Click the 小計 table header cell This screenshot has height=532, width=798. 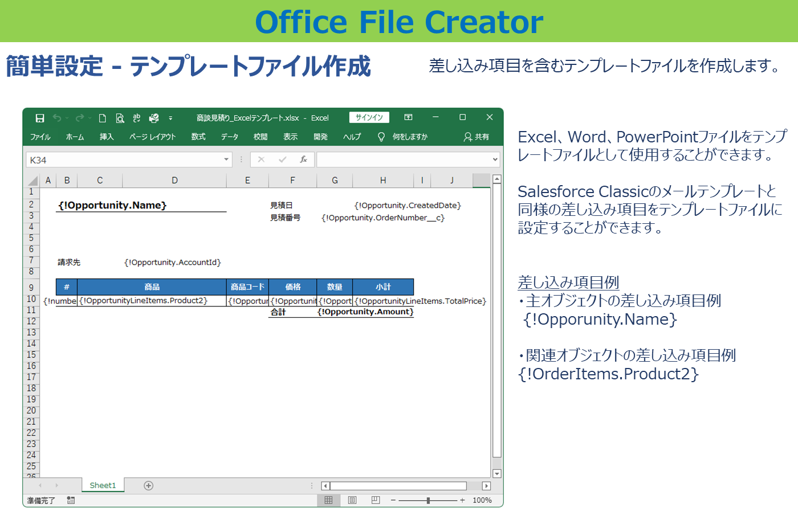click(x=383, y=287)
